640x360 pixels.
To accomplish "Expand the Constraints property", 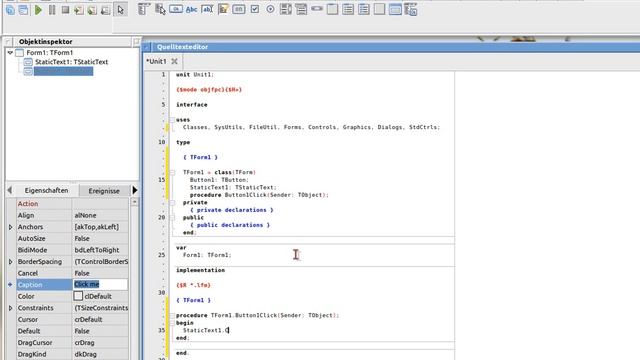I will pos(11,308).
